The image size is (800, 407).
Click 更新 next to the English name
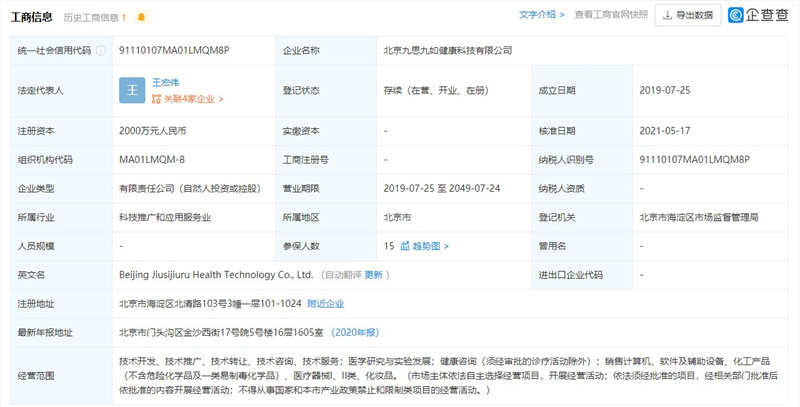pos(373,275)
